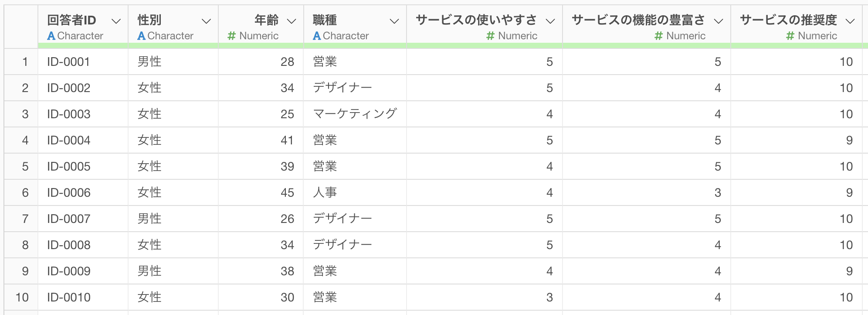Screen dimensions: 868x315
Task: Expand the 年齢 column menu chevron
Action: [292, 21]
